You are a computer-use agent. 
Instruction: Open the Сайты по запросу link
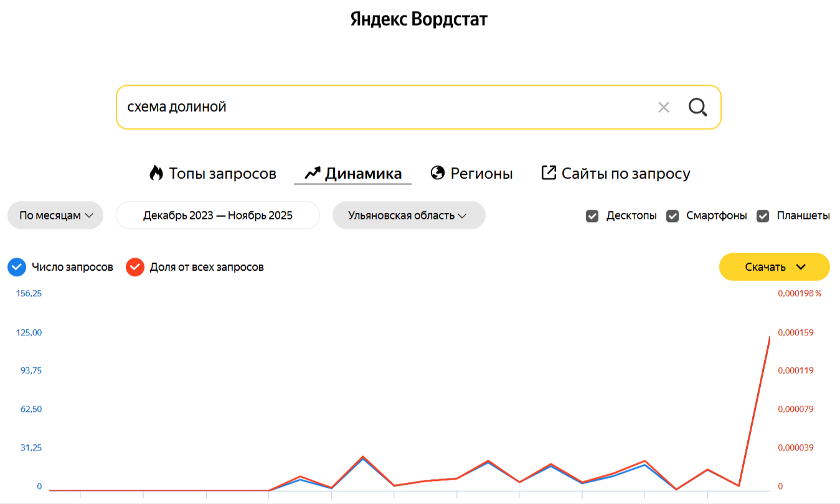coord(625,174)
